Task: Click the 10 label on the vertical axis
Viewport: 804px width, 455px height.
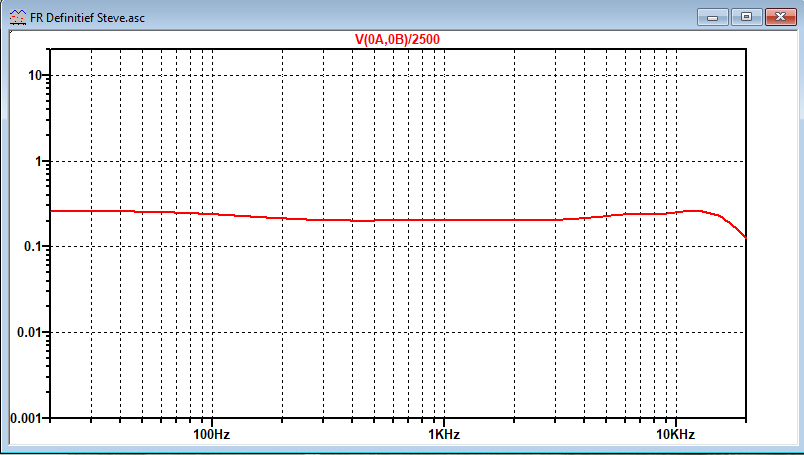Action: pos(34,75)
